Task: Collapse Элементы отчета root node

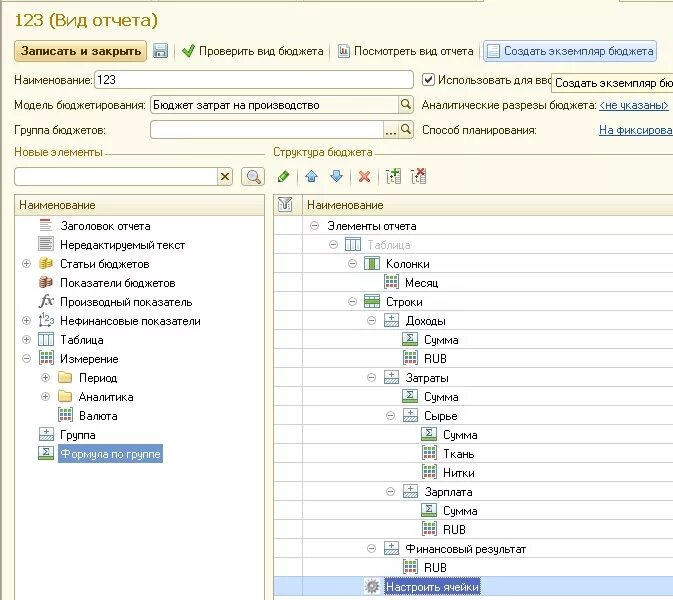Action: (x=315, y=226)
